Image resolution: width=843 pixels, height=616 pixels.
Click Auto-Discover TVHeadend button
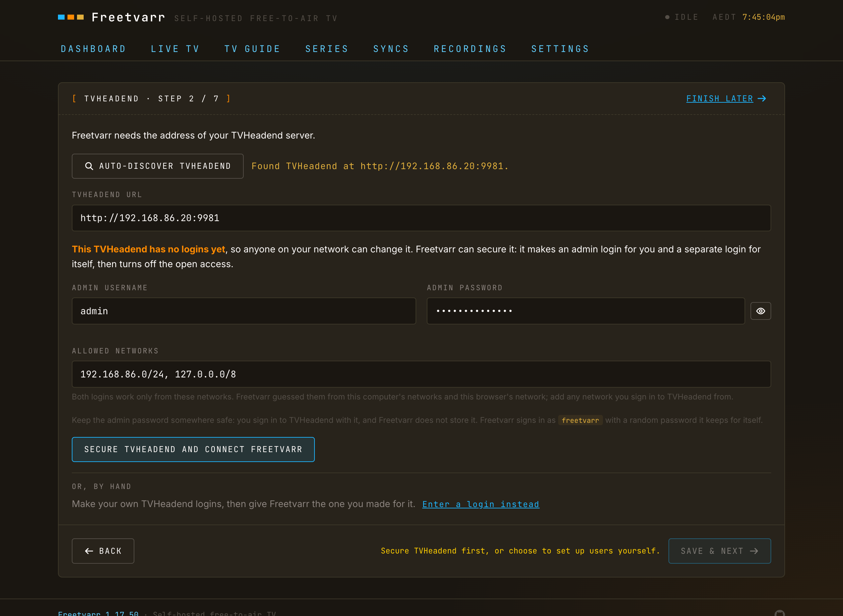tap(157, 166)
